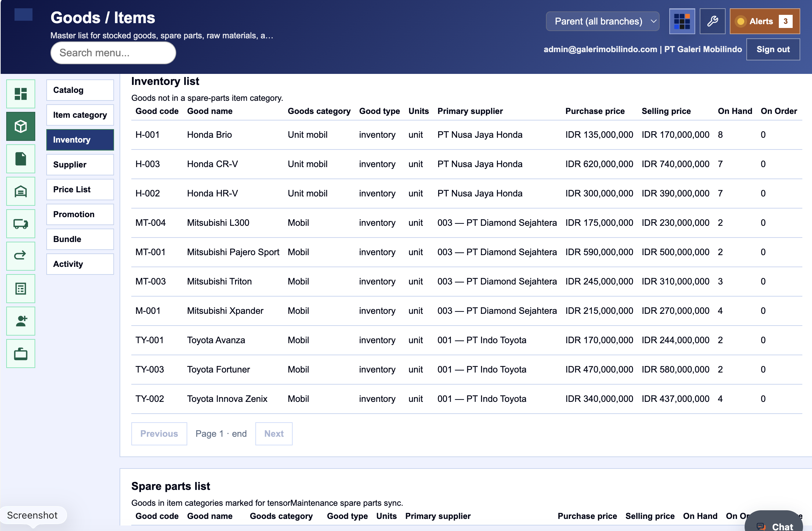Select the Toyota Fortuner row name

218,369
